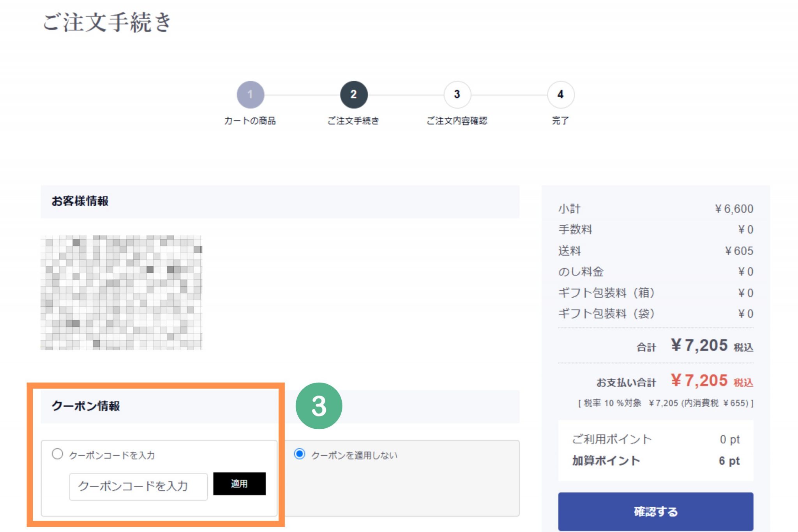Click the 加算ポイント row

(655, 461)
